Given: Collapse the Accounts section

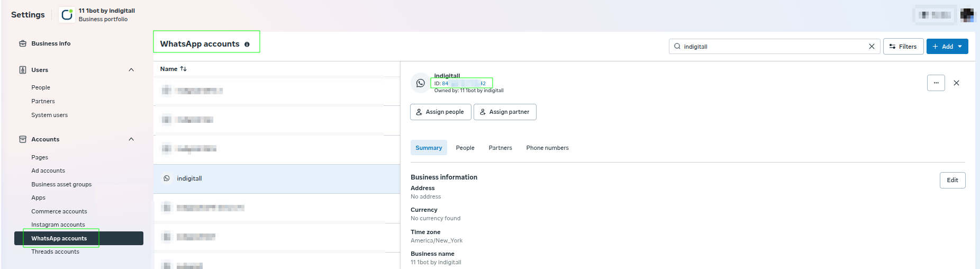Looking at the screenshot, I should (131, 139).
